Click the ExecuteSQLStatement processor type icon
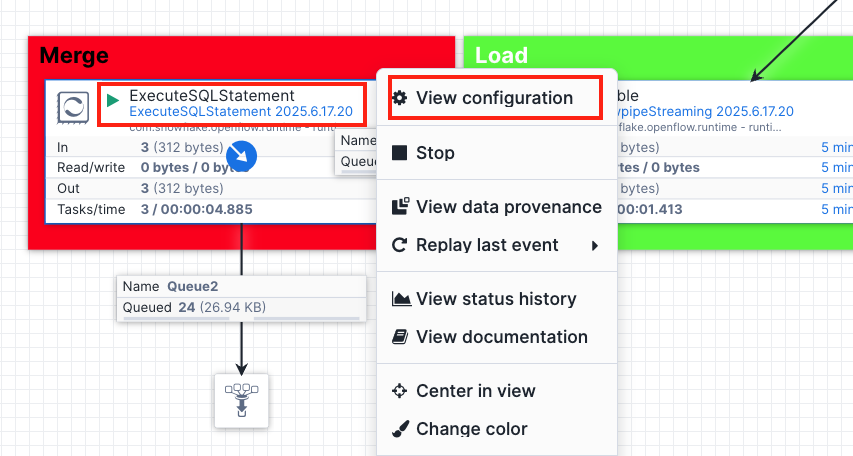The image size is (853, 456). (x=73, y=107)
